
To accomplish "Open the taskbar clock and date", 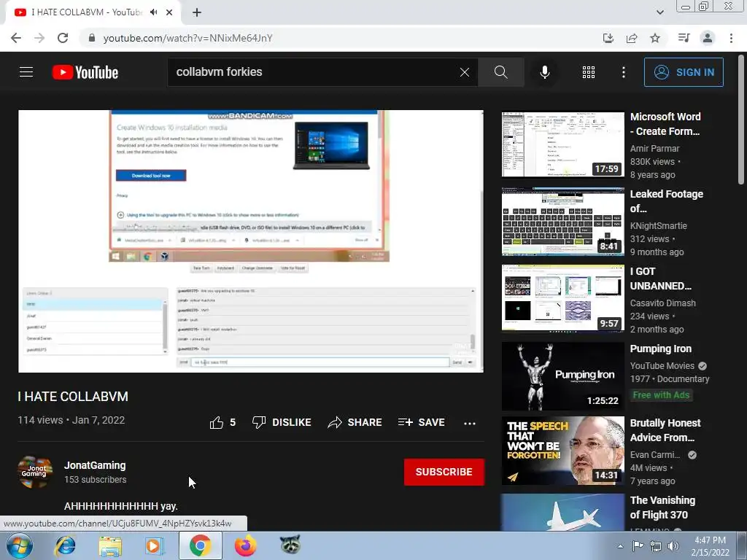I will 710,546.
